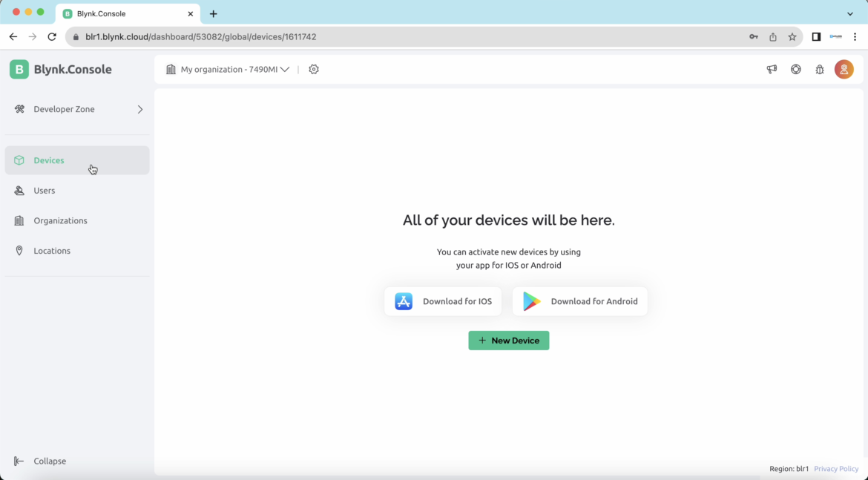The image size is (868, 480).
Task: Report a bug via the bug icon
Action: point(820,69)
